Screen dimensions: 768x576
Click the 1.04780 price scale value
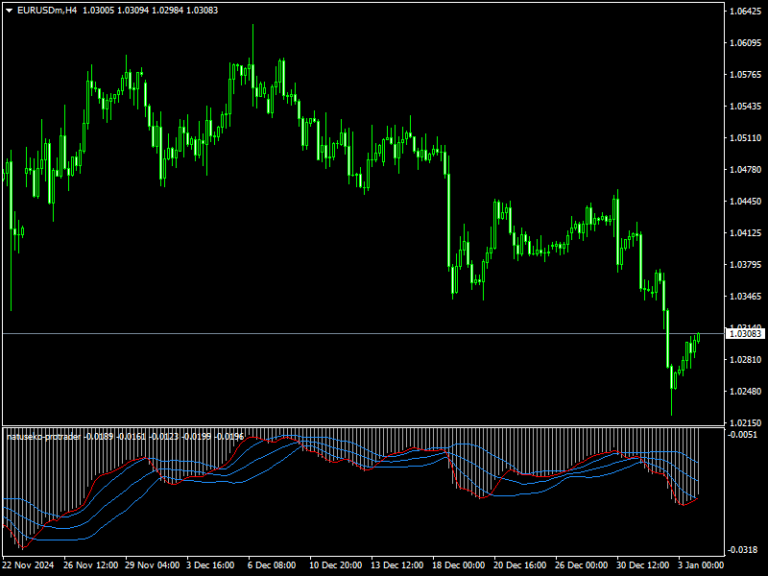pyautogui.click(x=745, y=170)
